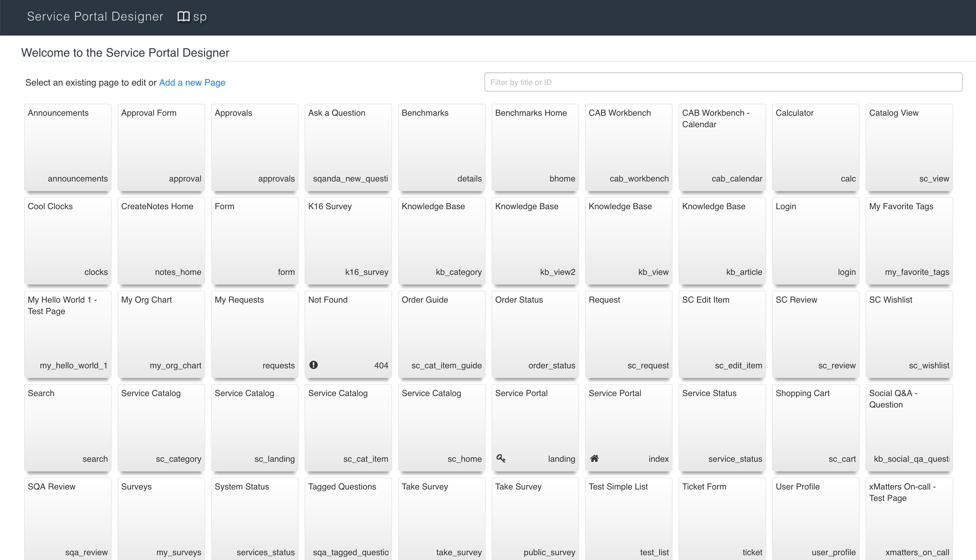Select the Cool Clocks page card
976x560 pixels.
pyautogui.click(x=68, y=241)
